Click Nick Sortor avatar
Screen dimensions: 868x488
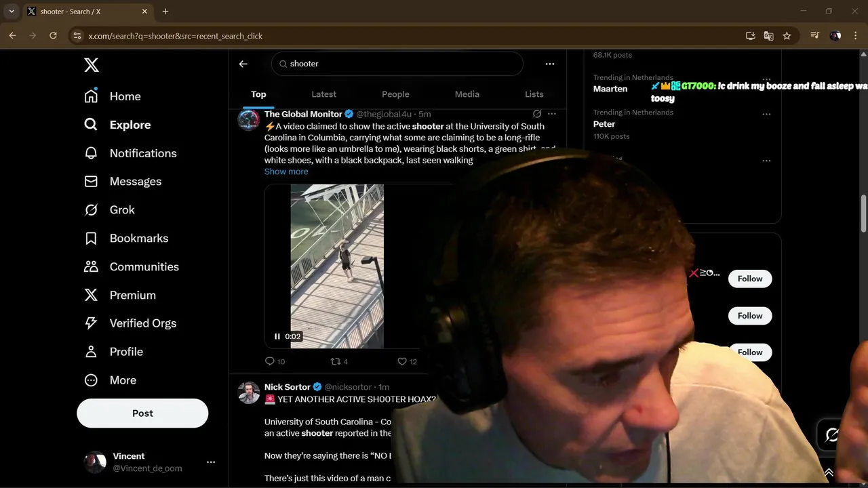[x=248, y=393]
